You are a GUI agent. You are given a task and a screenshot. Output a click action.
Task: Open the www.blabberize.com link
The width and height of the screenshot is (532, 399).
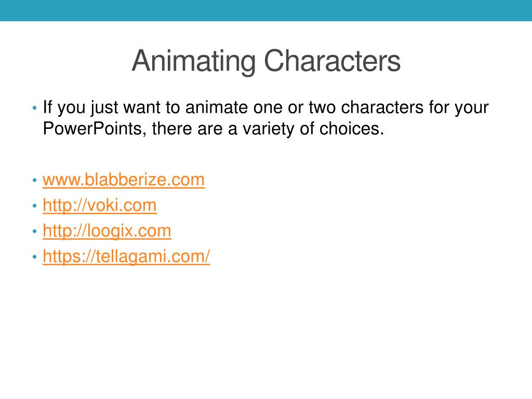124,180
